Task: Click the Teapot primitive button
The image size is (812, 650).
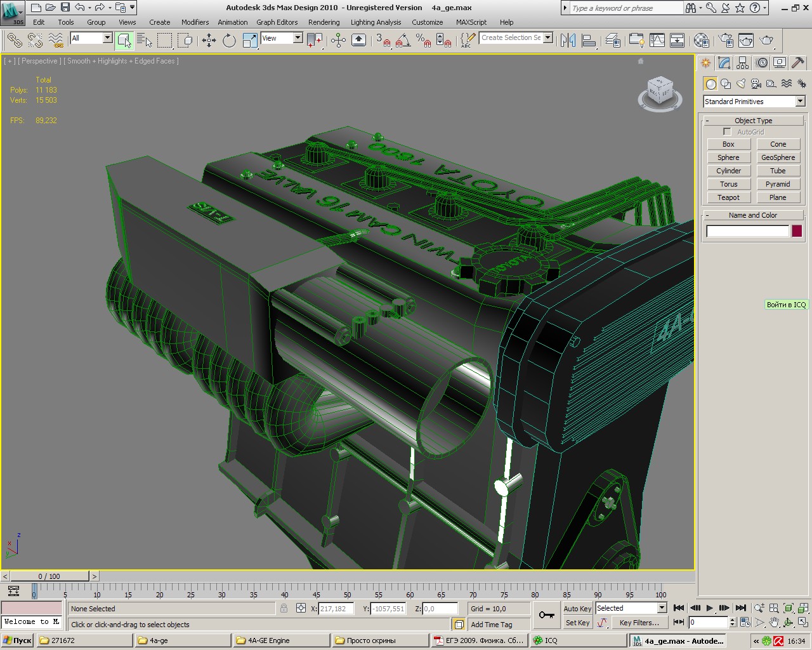Action: (x=728, y=197)
